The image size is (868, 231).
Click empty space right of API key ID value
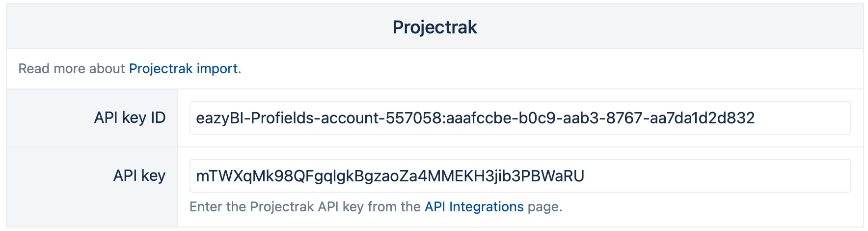805,118
